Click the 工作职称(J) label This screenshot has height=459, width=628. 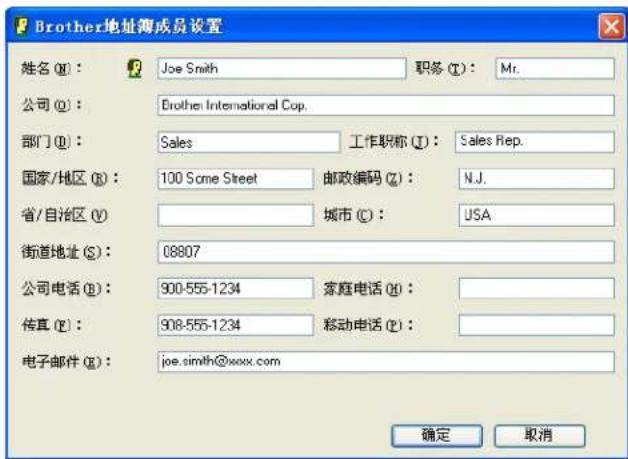[x=394, y=141]
